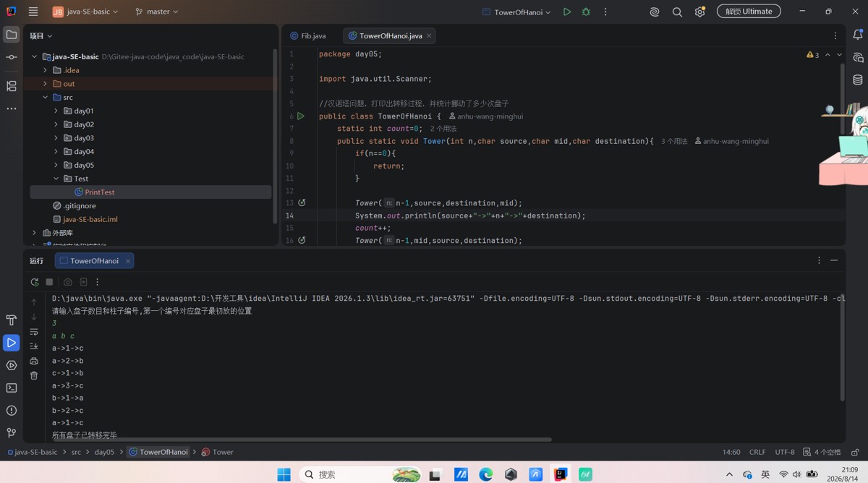Click the CRLF line separator status
The width and height of the screenshot is (868, 483).
click(x=757, y=452)
